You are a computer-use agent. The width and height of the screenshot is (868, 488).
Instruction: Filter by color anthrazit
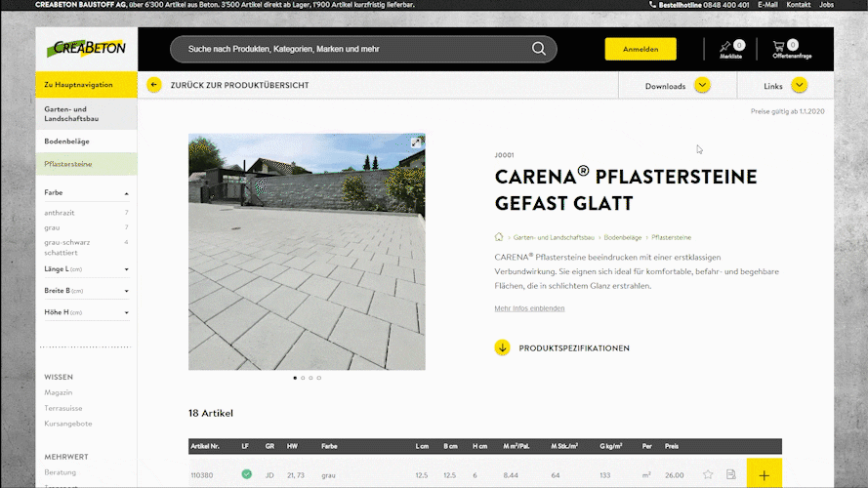pos(60,213)
